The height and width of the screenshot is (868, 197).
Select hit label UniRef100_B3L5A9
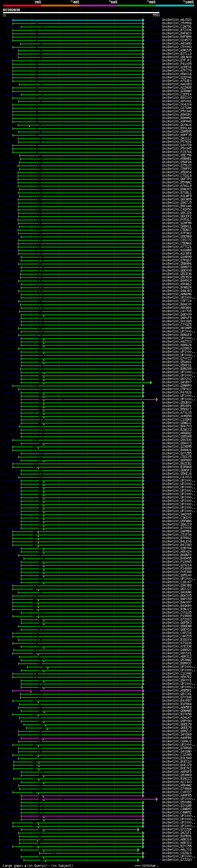coord(177,758)
